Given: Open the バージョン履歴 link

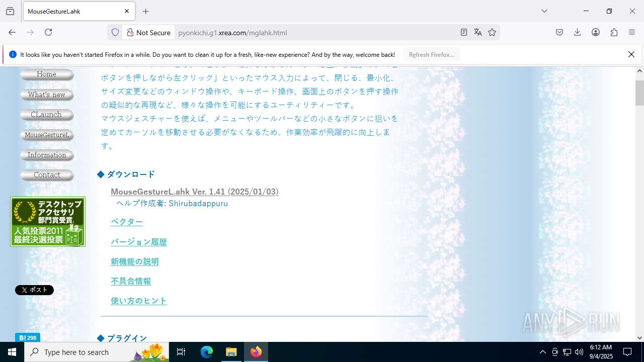Looking at the screenshot, I should pyautogui.click(x=139, y=242).
